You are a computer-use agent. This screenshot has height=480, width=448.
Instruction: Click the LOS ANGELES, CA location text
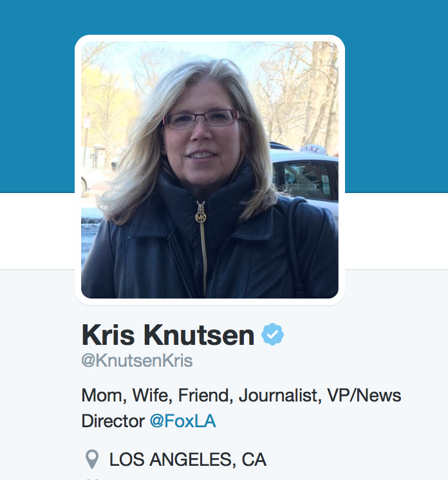(x=188, y=459)
